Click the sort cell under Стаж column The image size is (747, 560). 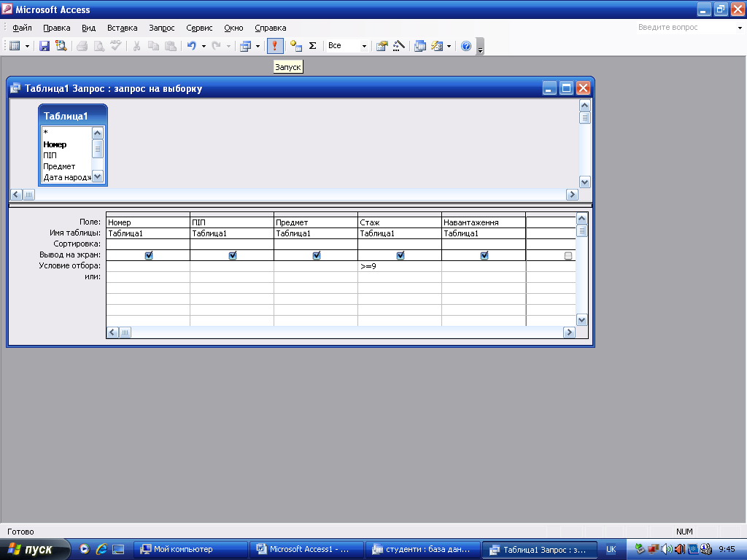[x=400, y=244]
